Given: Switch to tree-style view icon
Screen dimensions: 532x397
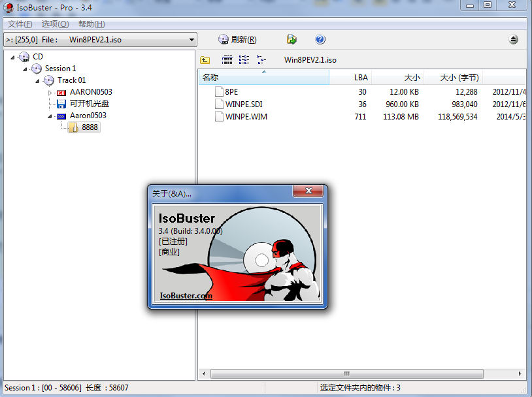Looking at the screenshot, I should [x=261, y=60].
